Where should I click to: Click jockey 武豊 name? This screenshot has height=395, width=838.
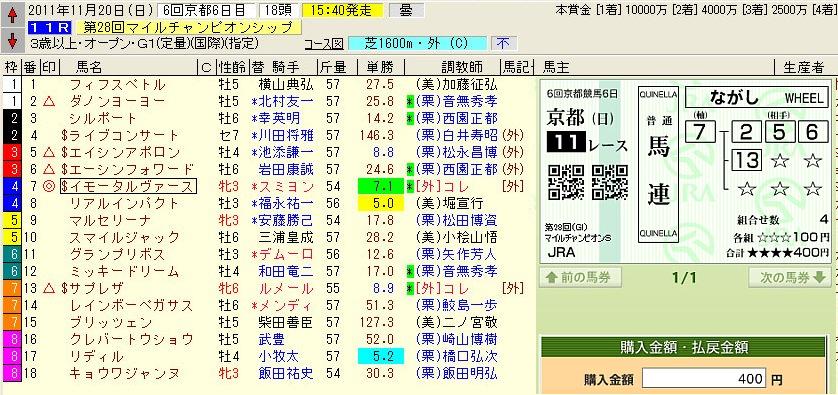(x=272, y=339)
